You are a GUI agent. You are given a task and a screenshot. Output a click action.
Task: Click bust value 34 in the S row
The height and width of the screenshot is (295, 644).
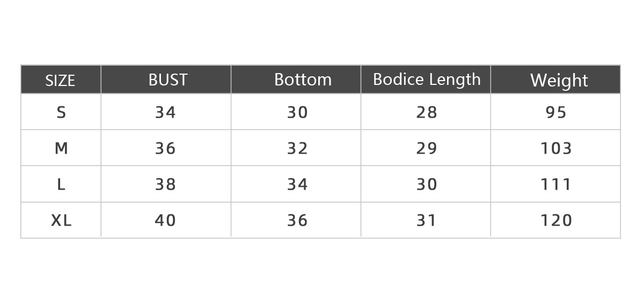pyautogui.click(x=165, y=112)
